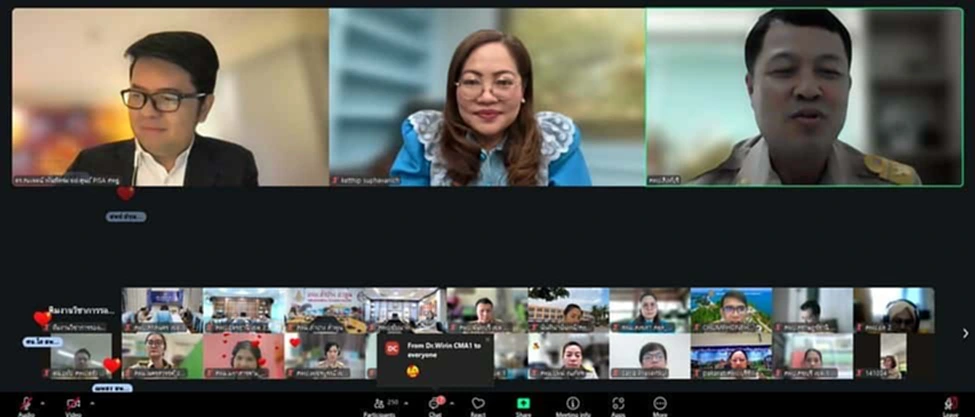The height and width of the screenshot is (417, 975).
Task: Turn on the camera with the Video button
Action: click(x=73, y=404)
